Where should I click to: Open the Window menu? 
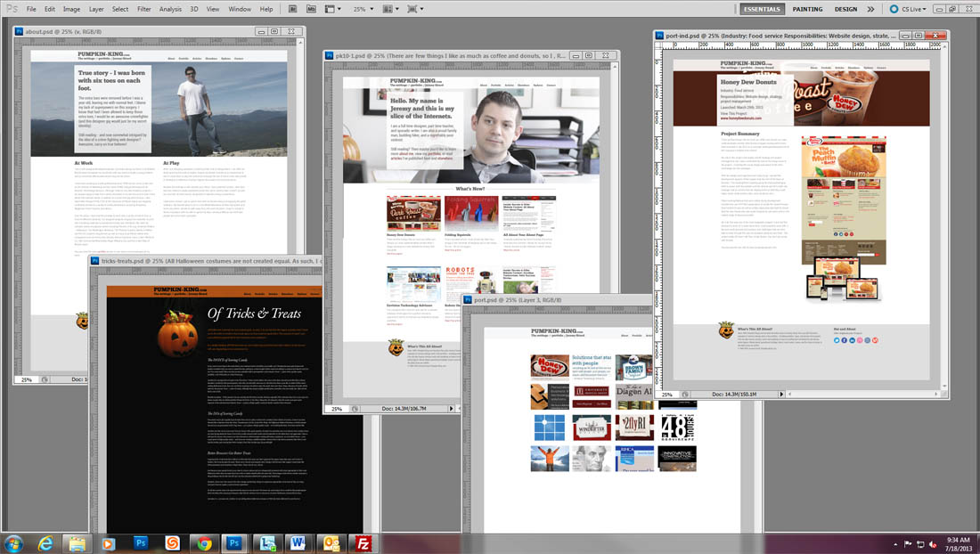(240, 9)
